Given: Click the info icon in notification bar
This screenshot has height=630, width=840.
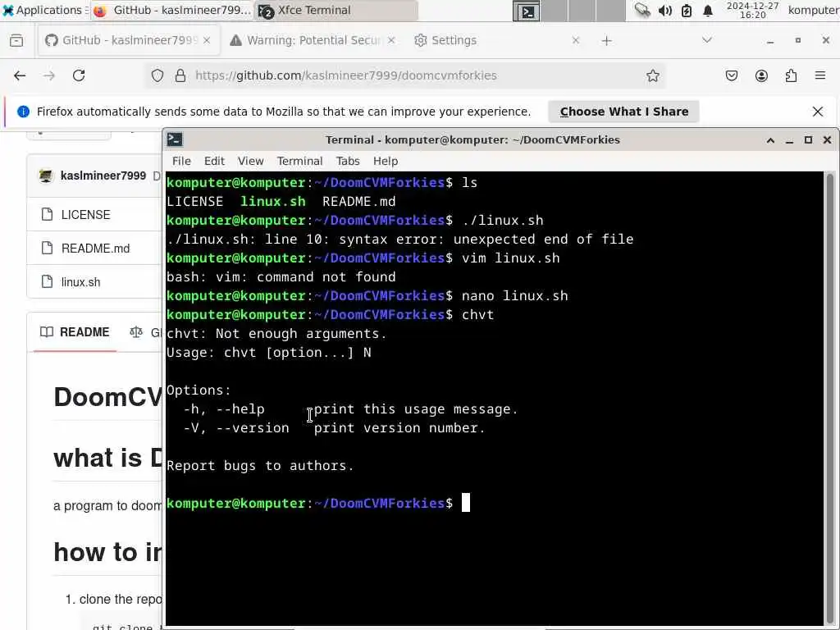Looking at the screenshot, I should pyautogui.click(x=24, y=112).
